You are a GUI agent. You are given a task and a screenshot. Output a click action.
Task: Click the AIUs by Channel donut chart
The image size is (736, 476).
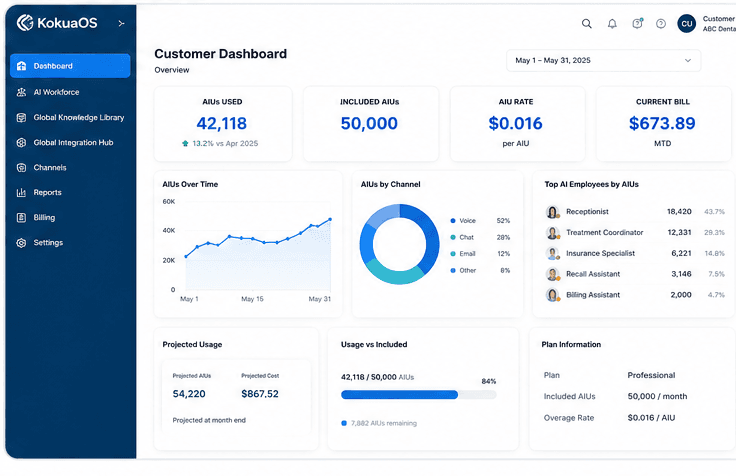[x=399, y=244]
